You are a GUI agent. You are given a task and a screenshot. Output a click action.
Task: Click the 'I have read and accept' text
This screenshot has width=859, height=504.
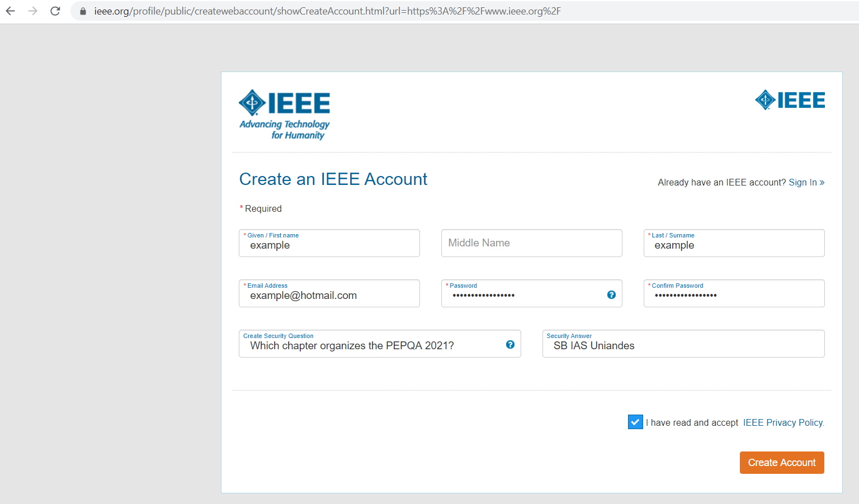(x=692, y=422)
